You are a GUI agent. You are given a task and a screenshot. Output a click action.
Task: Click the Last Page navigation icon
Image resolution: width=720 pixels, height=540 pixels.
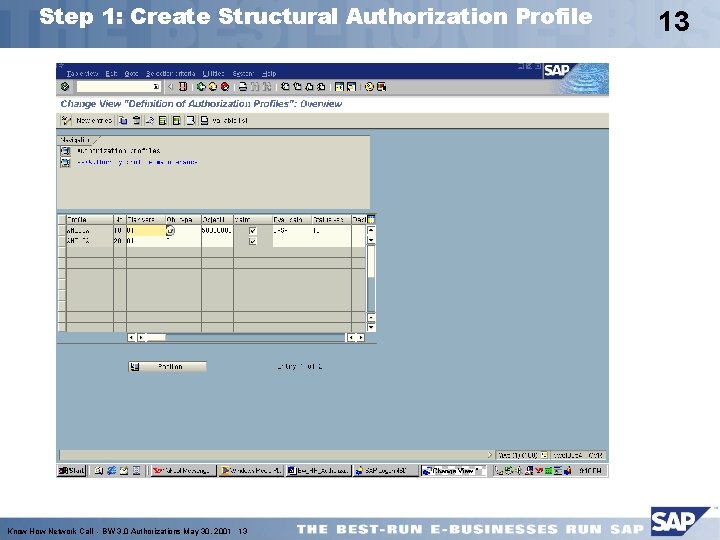321,86
